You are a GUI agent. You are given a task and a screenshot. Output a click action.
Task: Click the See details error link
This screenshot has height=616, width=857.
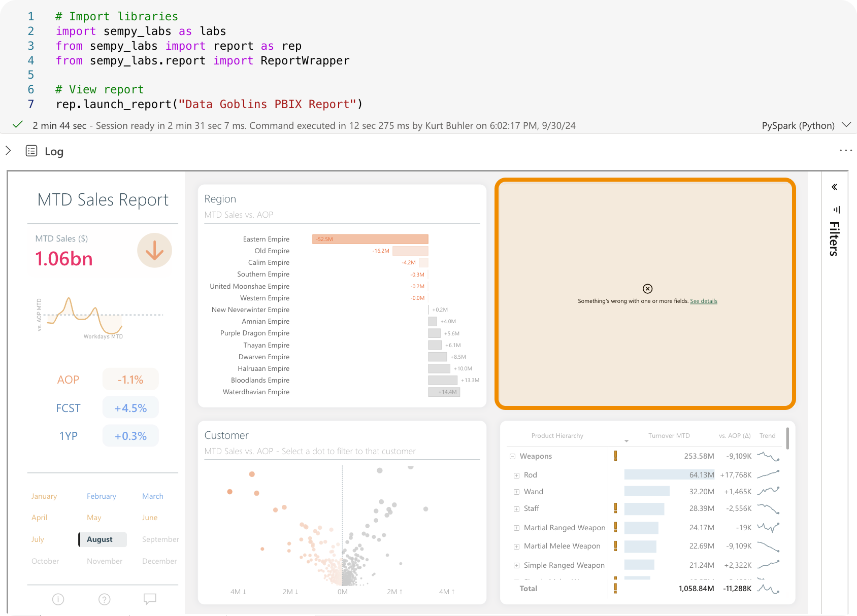pos(703,300)
